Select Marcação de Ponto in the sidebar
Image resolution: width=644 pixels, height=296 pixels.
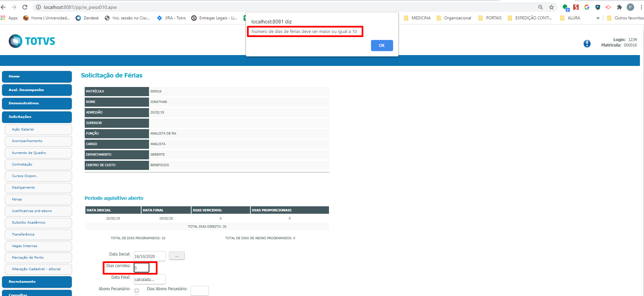tap(38, 258)
